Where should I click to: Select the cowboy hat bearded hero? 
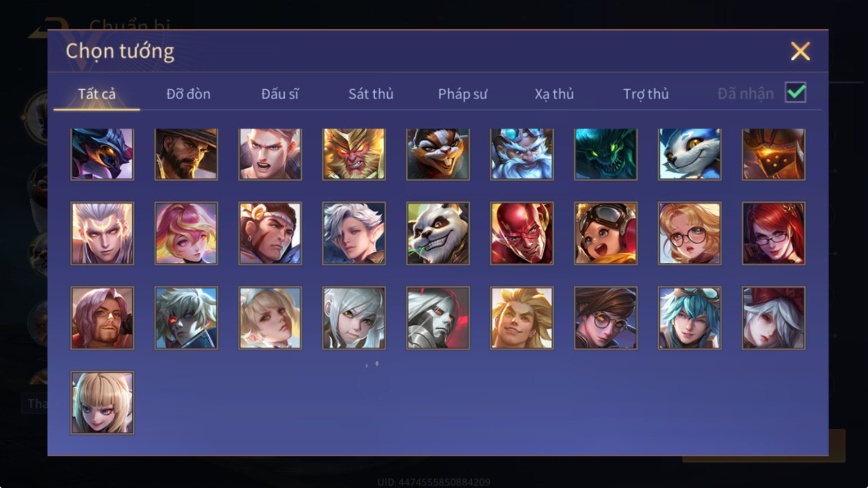(x=186, y=154)
